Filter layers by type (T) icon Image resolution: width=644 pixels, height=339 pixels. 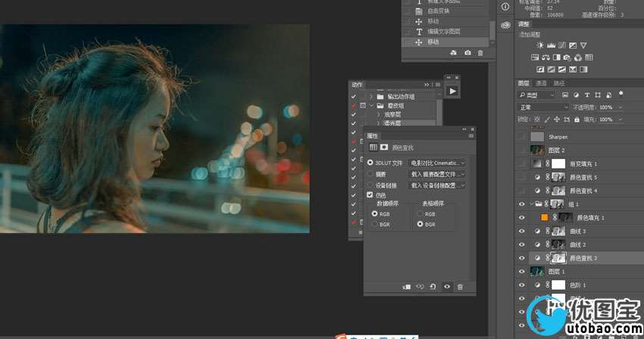click(587, 95)
